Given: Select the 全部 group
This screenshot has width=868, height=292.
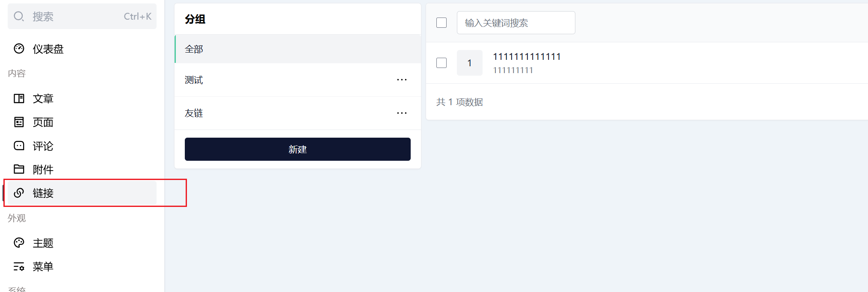Looking at the screenshot, I should (298, 49).
